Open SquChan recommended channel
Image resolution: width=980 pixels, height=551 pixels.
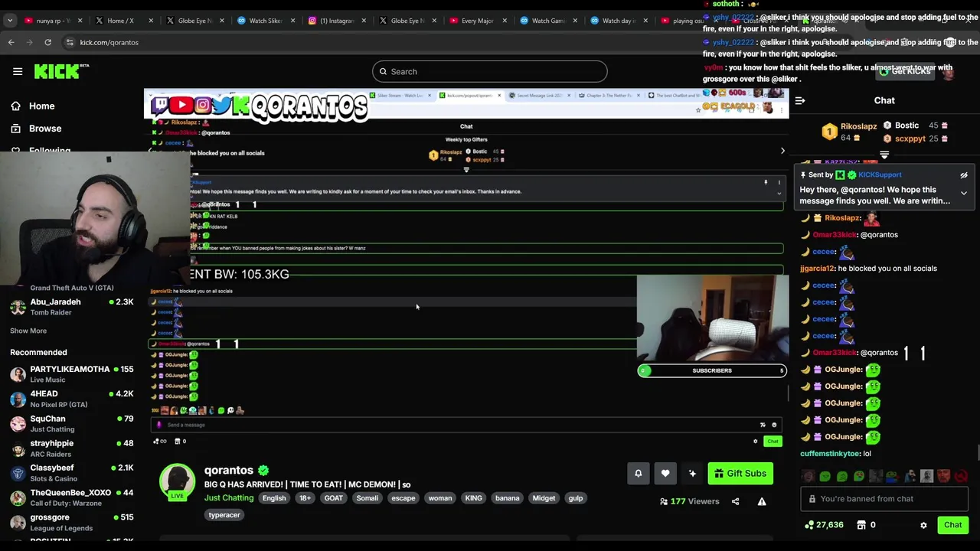(72, 423)
